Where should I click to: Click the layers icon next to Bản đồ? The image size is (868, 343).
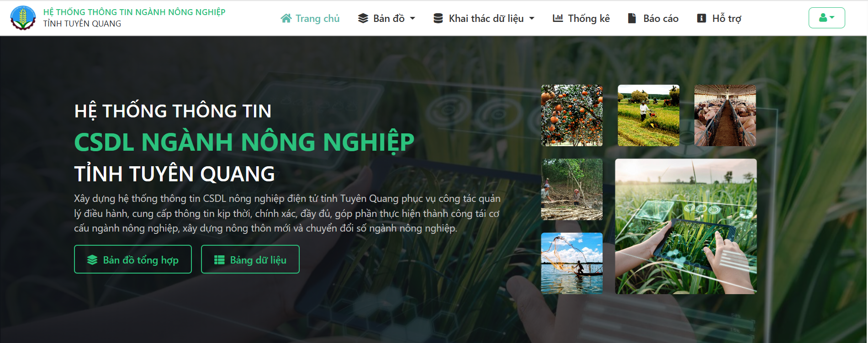click(363, 18)
